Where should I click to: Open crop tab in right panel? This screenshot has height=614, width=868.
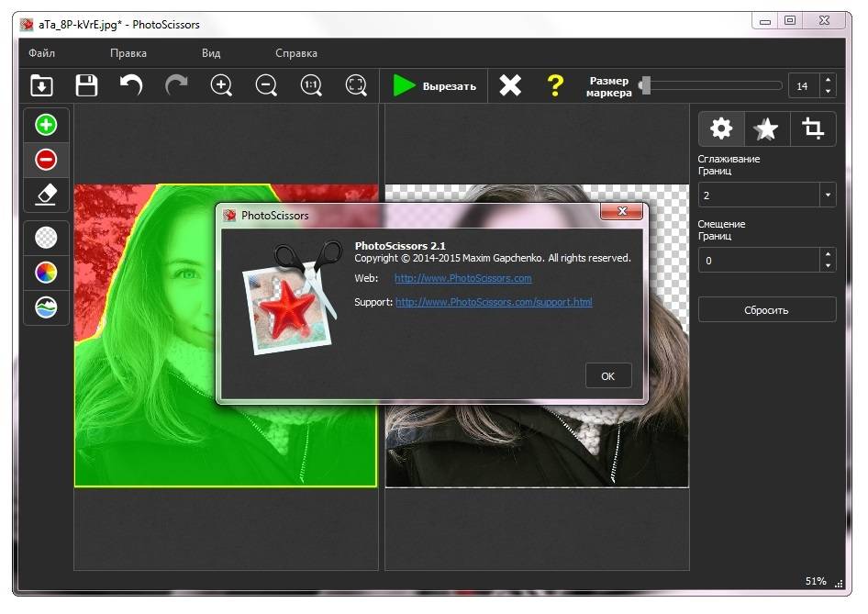(813, 128)
